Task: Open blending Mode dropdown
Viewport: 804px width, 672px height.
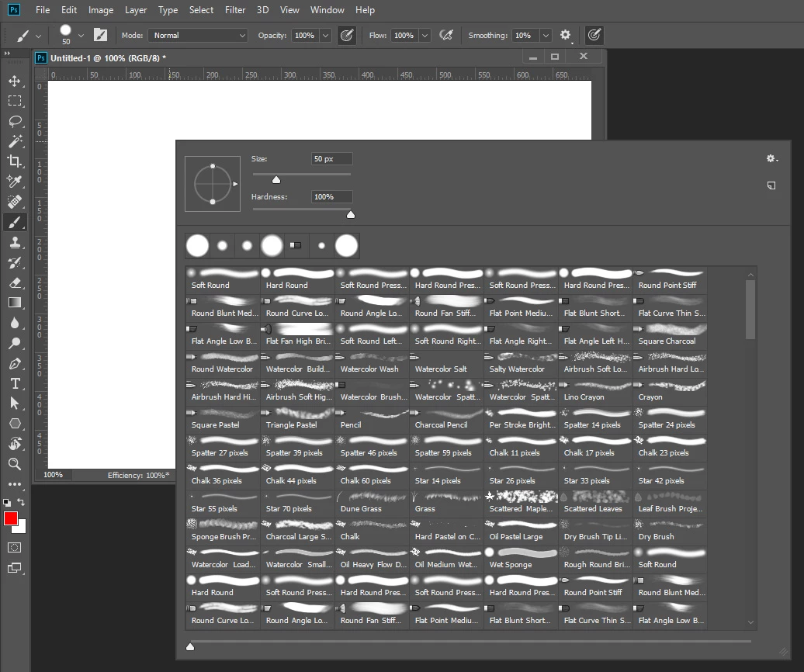Action: pyautogui.click(x=198, y=36)
